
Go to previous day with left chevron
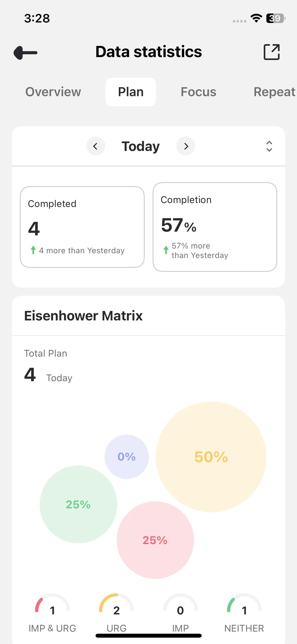click(x=96, y=146)
